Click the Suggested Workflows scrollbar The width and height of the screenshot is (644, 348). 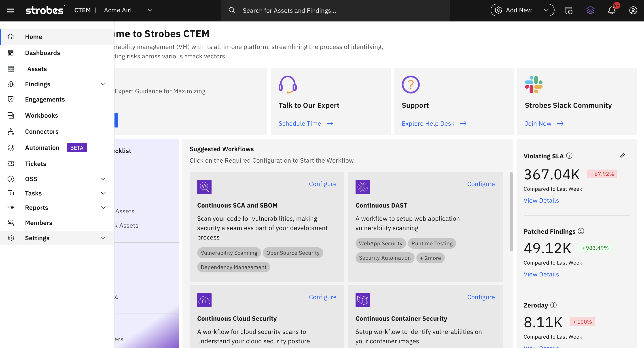[x=511, y=212]
